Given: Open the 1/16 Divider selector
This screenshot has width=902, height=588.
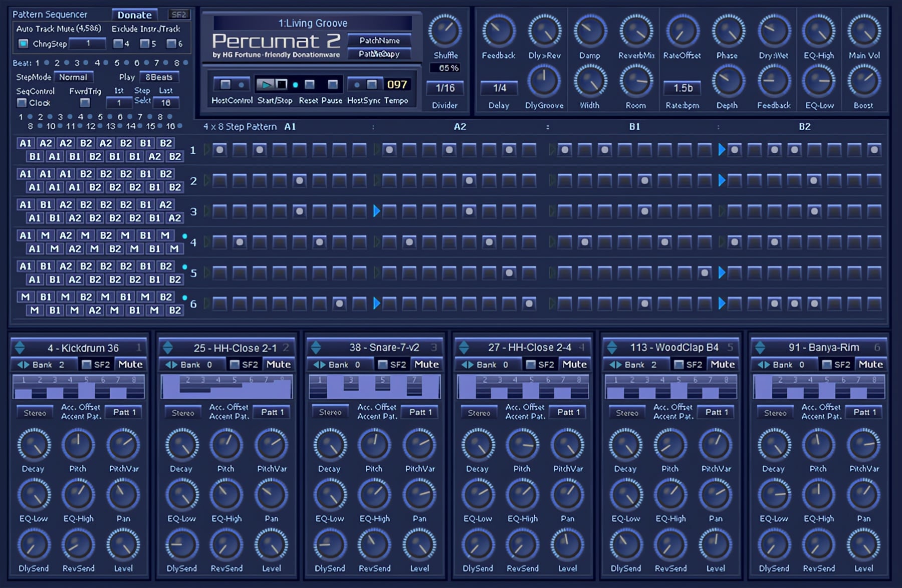Looking at the screenshot, I should pos(445,88).
